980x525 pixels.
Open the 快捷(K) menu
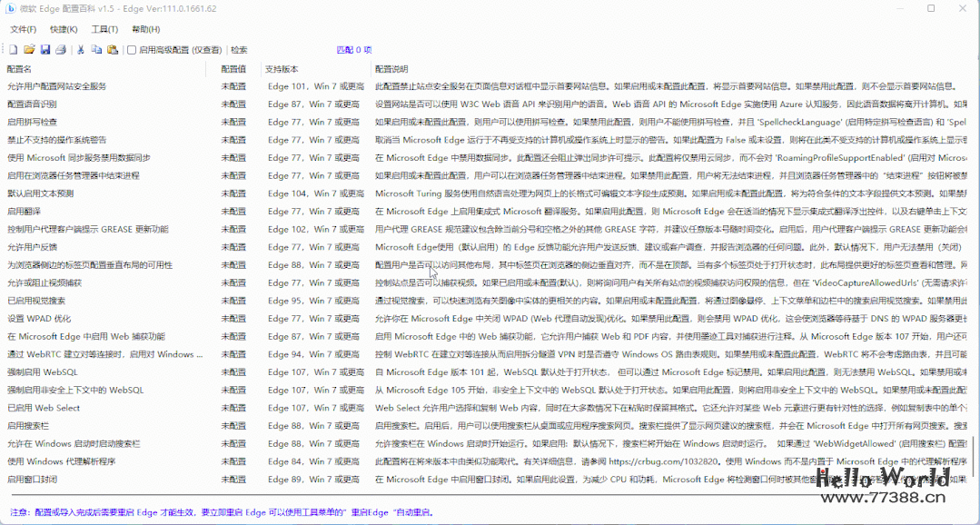tap(64, 30)
